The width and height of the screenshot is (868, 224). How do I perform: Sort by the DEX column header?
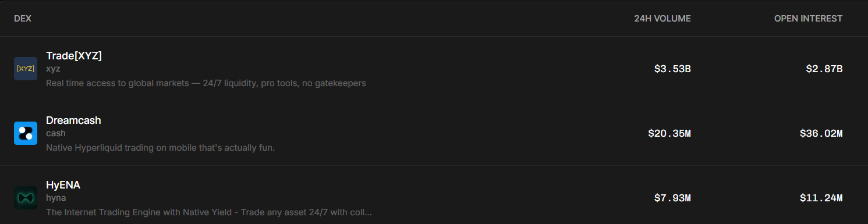pyautogui.click(x=23, y=19)
